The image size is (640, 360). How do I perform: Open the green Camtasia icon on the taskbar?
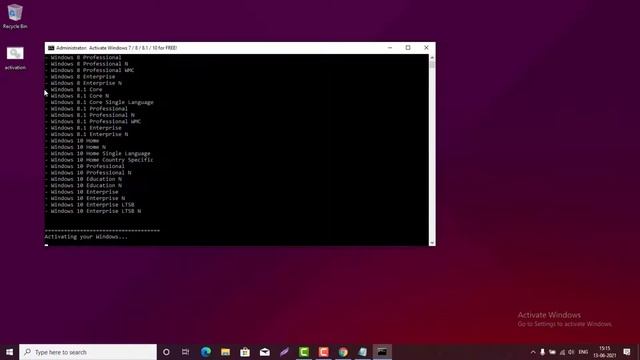point(304,352)
